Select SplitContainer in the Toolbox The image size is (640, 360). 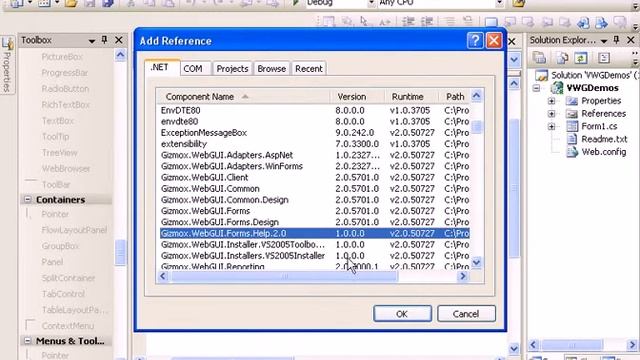pyautogui.click(x=68, y=278)
